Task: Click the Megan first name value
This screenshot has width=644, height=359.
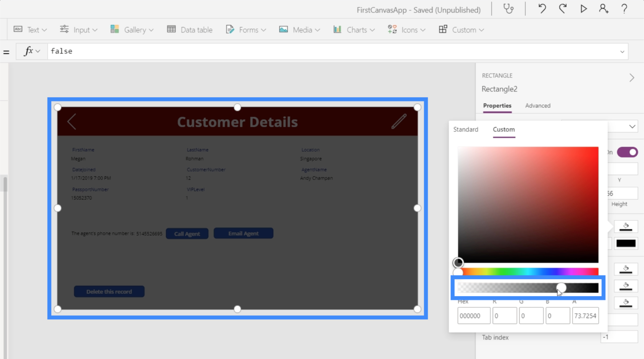Action: pos(78,159)
